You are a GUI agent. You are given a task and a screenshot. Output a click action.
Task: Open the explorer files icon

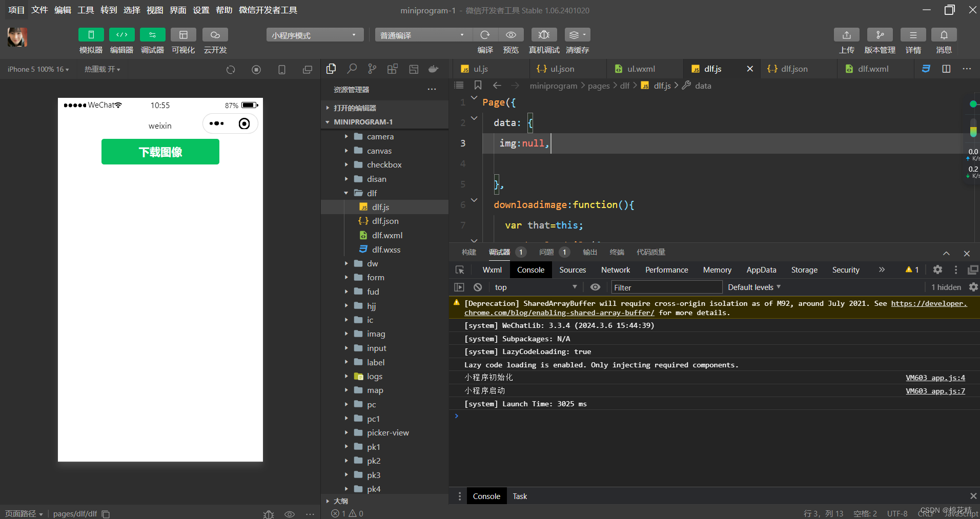tap(331, 69)
